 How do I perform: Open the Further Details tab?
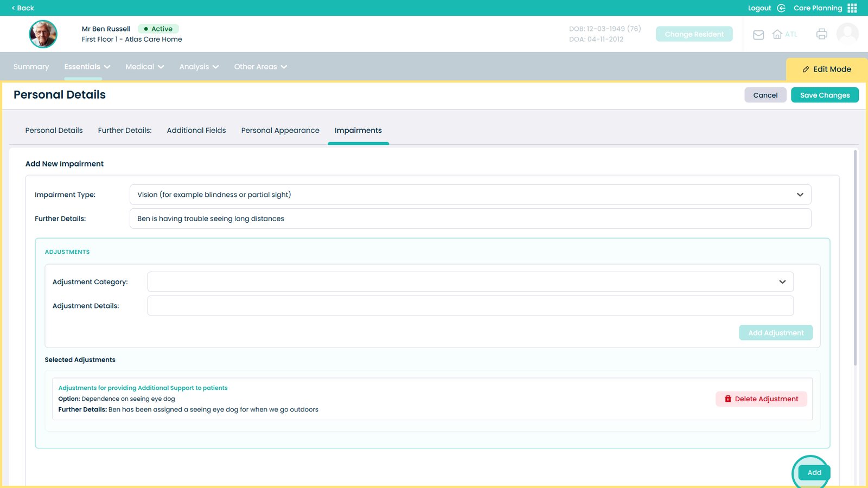(x=125, y=131)
